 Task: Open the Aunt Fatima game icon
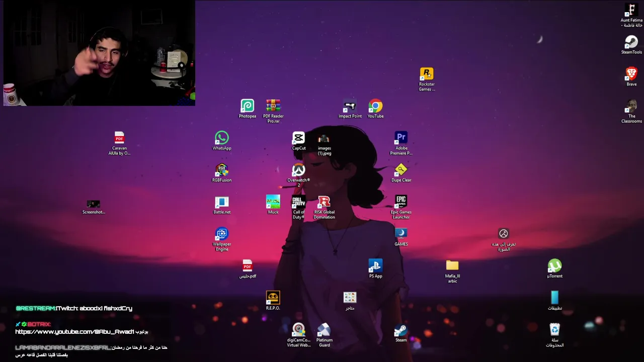[631, 15]
